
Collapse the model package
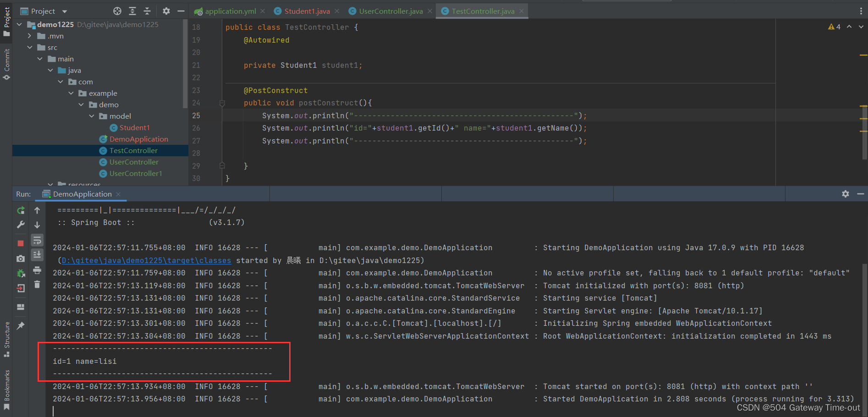92,116
